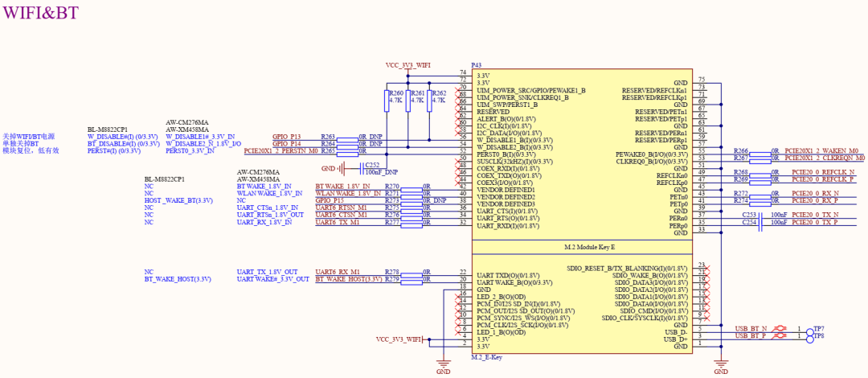Click red BT_WAKE_HOST(3.3V) net label
This screenshot has height=378, width=868.
click(349, 279)
